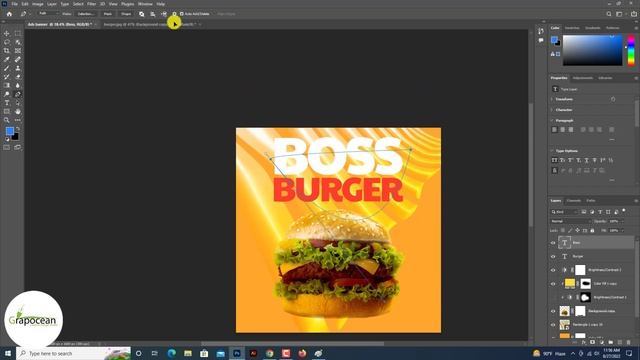Open the History panel icon
The image size is (640, 360).
click(541, 31)
